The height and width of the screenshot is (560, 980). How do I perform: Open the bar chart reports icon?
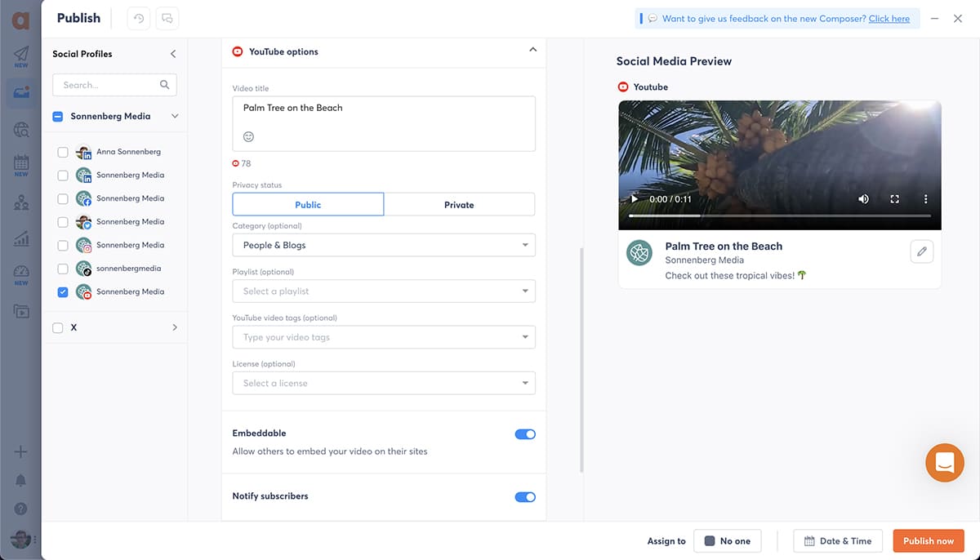pyautogui.click(x=21, y=239)
